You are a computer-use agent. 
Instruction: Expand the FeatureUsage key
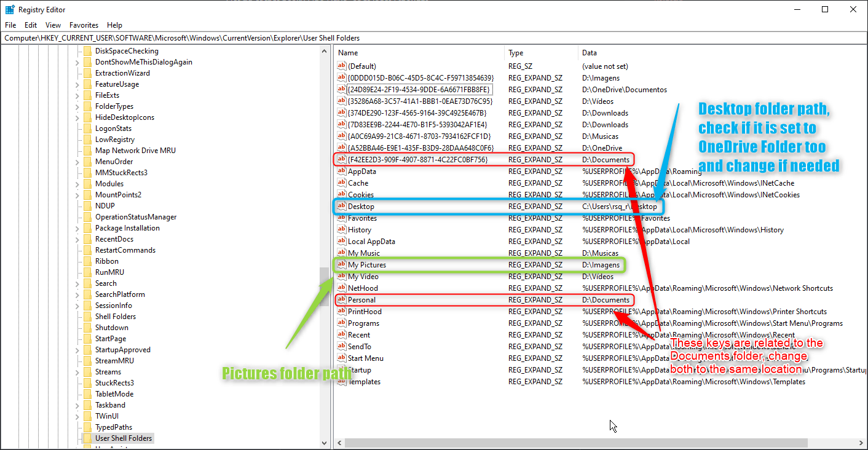pyautogui.click(x=77, y=84)
